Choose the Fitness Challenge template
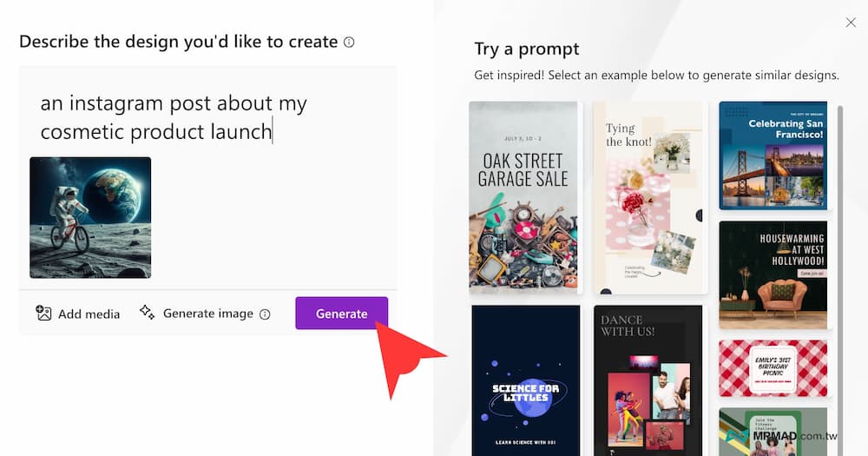The width and height of the screenshot is (868, 456). tap(773, 432)
